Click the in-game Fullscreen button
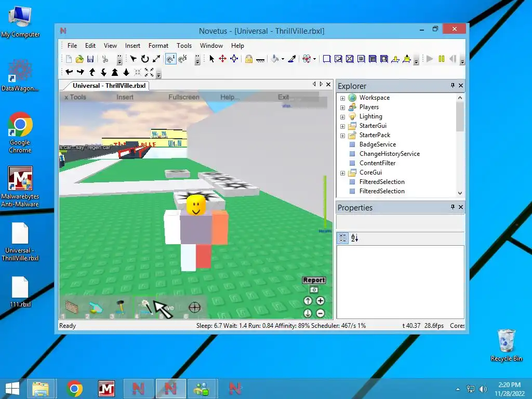 coord(184,97)
